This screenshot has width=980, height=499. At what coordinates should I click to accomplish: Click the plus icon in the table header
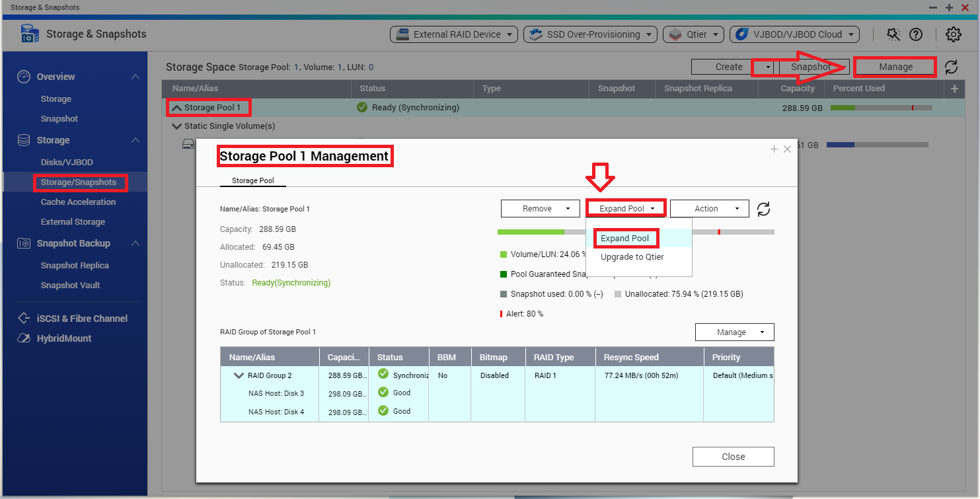pos(954,89)
